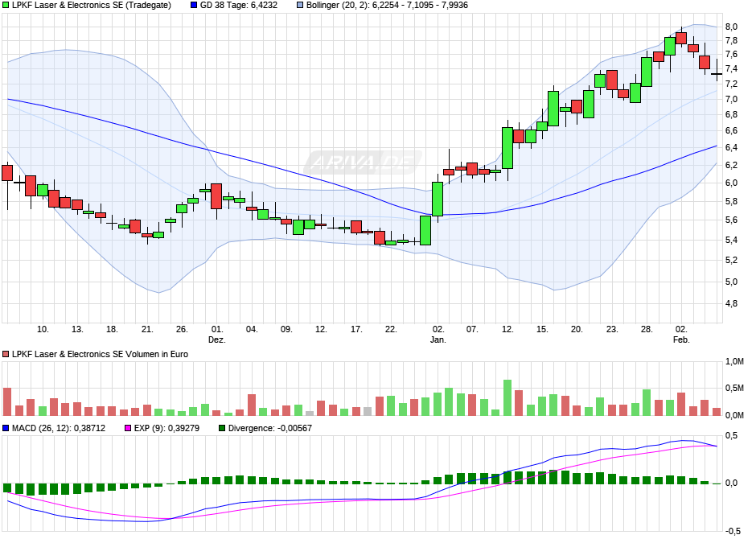Viewport: 756px width, 539px height.
Task: Click the '7,4' price axis label
Action: (731, 69)
